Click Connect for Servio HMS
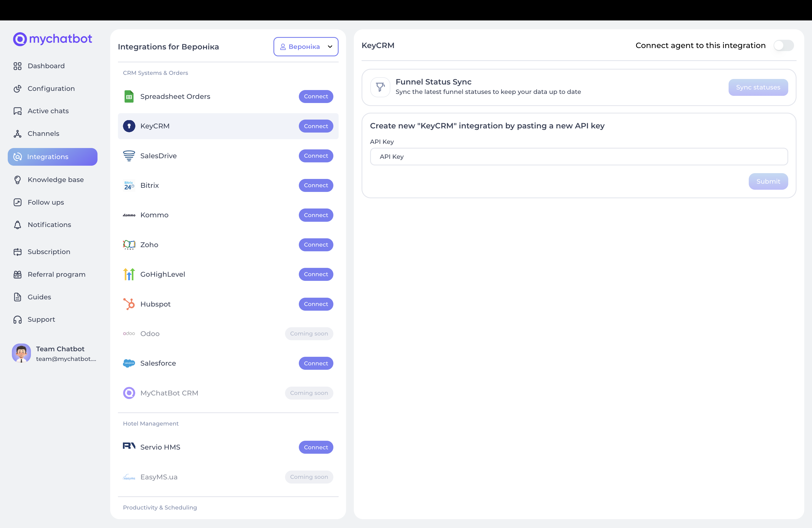This screenshot has height=528, width=812. (316, 447)
